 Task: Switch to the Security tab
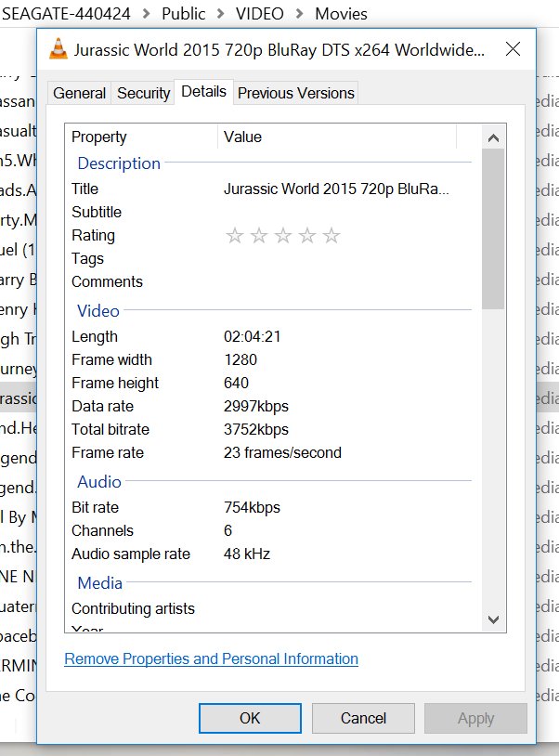144,93
